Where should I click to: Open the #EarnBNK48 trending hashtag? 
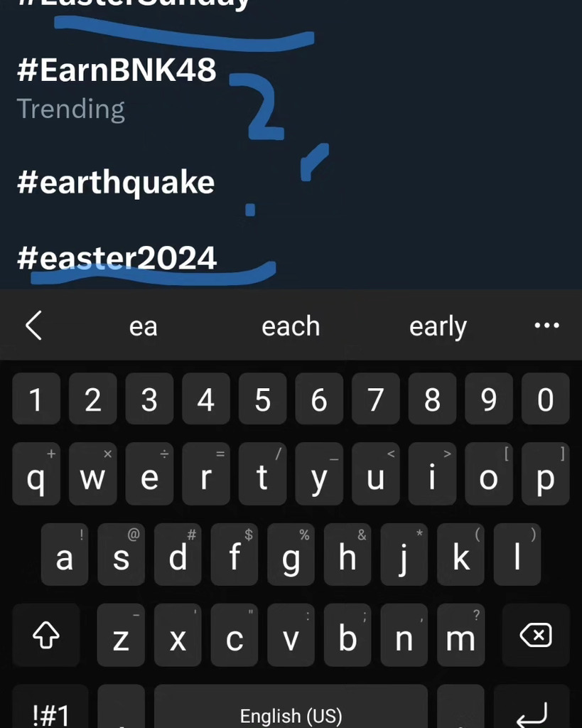117,70
